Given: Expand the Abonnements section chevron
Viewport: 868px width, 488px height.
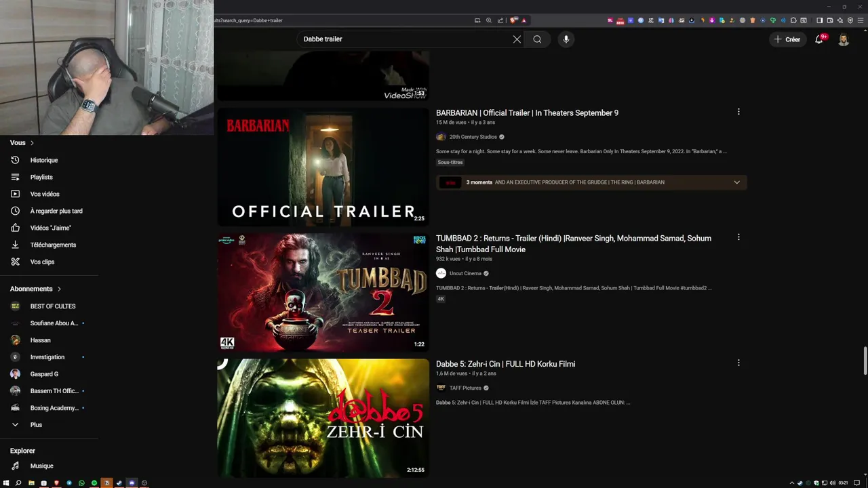Looking at the screenshot, I should tap(59, 289).
